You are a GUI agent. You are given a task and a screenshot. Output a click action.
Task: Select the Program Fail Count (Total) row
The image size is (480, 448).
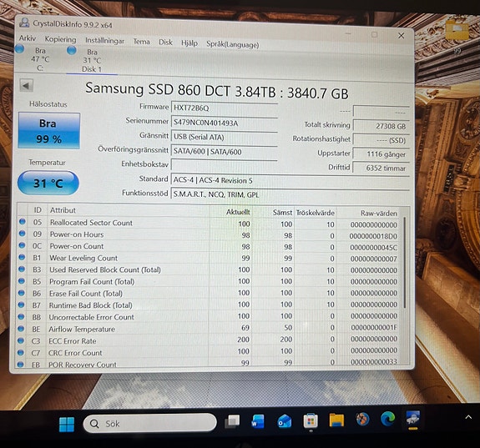(x=208, y=281)
